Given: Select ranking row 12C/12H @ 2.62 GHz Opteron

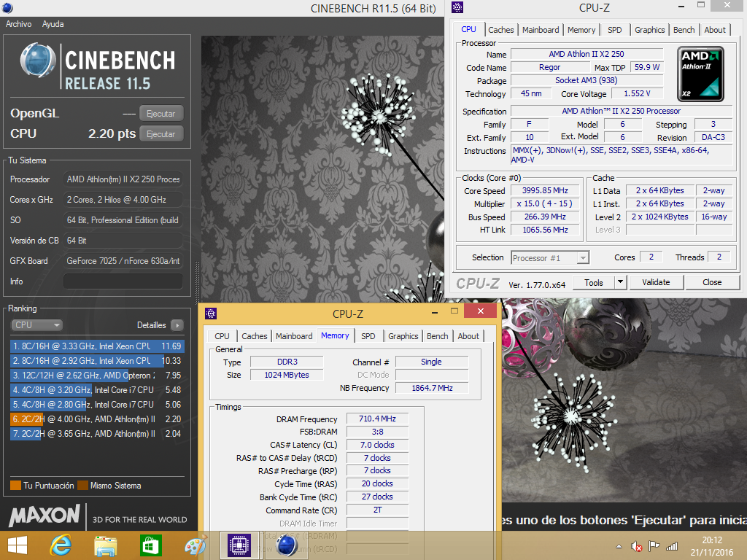Looking at the screenshot, I should tap(97, 376).
